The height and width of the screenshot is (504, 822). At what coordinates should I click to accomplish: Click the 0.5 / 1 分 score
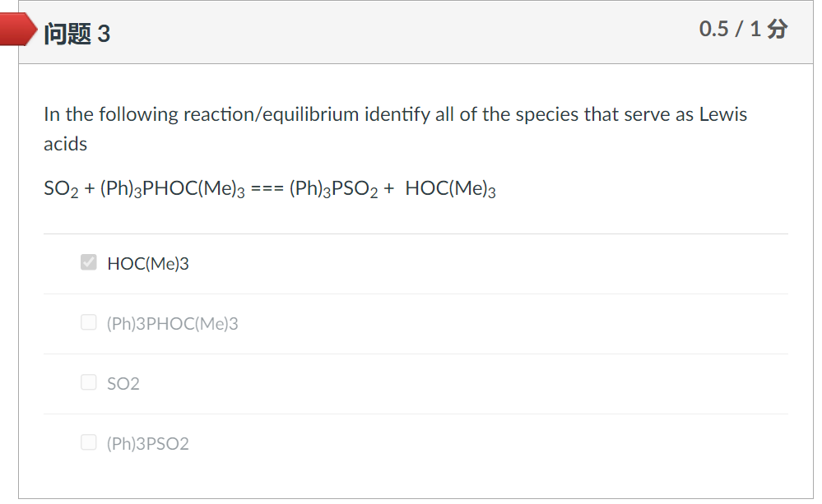[x=742, y=30]
